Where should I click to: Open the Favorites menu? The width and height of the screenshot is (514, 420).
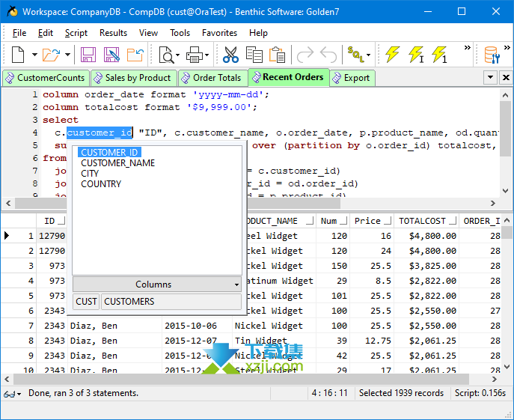(219, 33)
